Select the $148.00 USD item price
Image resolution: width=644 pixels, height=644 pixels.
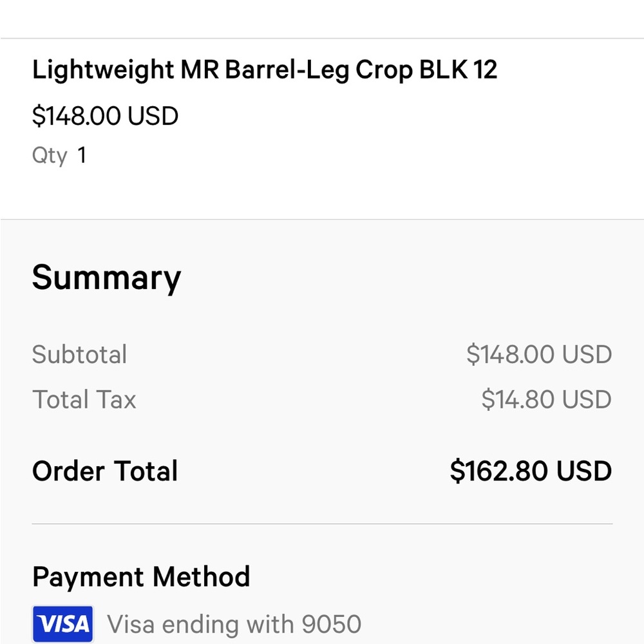(105, 116)
